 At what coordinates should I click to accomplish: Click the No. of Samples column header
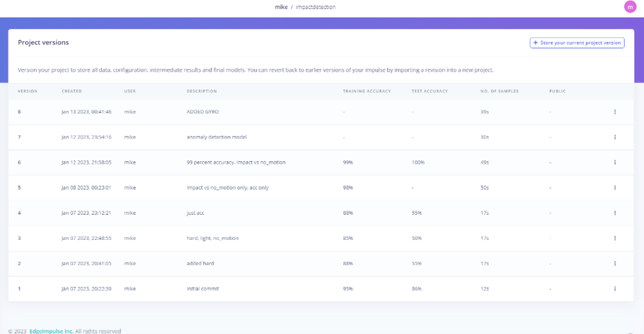click(x=499, y=91)
